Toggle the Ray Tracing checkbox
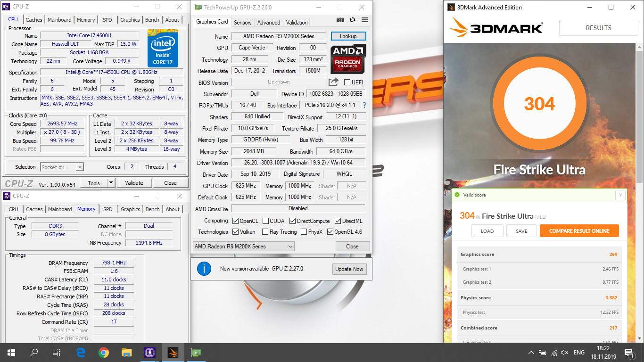This screenshot has width=644, height=362. point(266,231)
